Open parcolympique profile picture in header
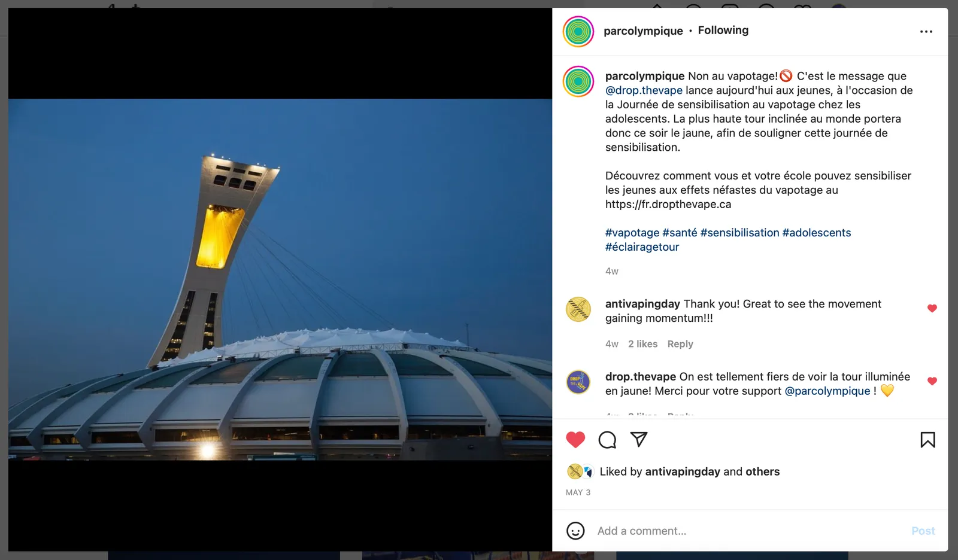The width and height of the screenshot is (958, 560). [578, 31]
